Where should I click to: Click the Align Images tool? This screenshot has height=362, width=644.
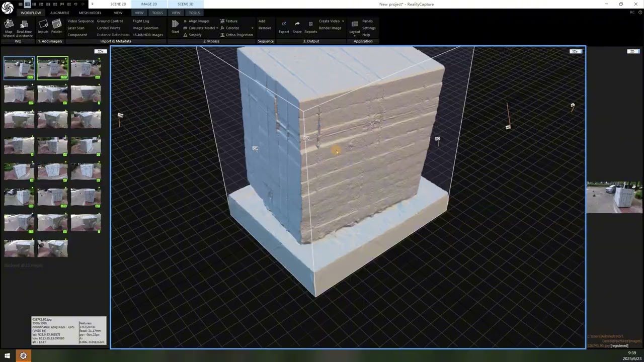[196, 21]
